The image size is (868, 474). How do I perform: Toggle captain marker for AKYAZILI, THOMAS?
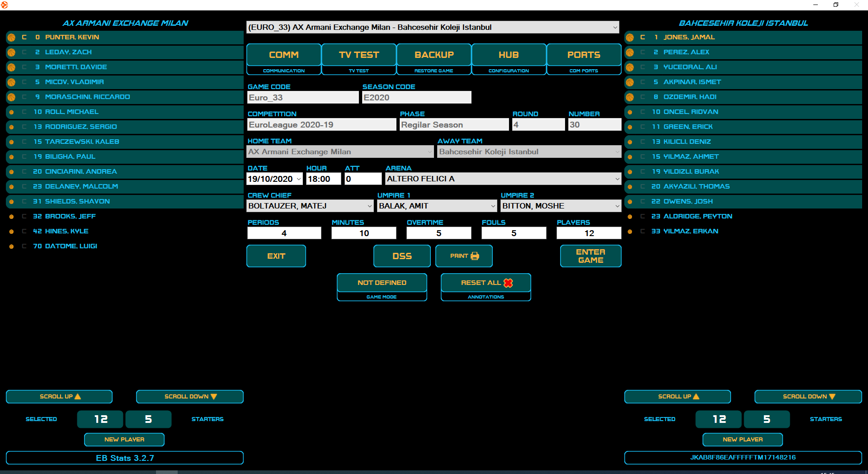tap(643, 186)
